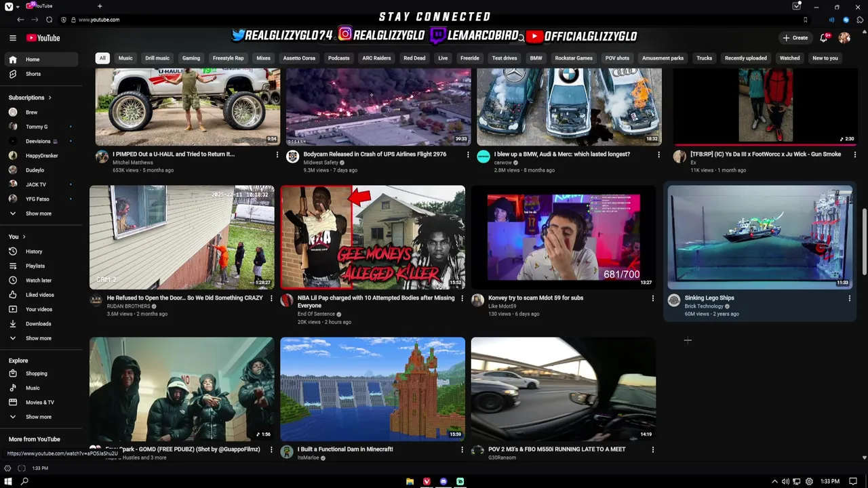Image resolution: width=868 pixels, height=488 pixels.
Task: Open Midwest Safety channel link
Action: click(321, 163)
